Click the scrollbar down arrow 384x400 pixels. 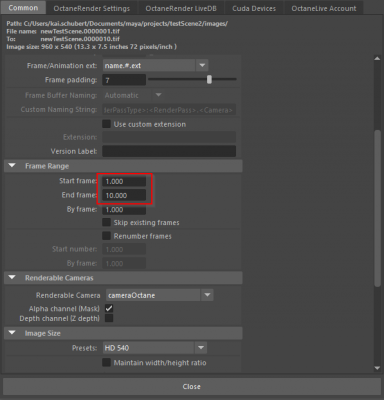(x=377, y=368)
